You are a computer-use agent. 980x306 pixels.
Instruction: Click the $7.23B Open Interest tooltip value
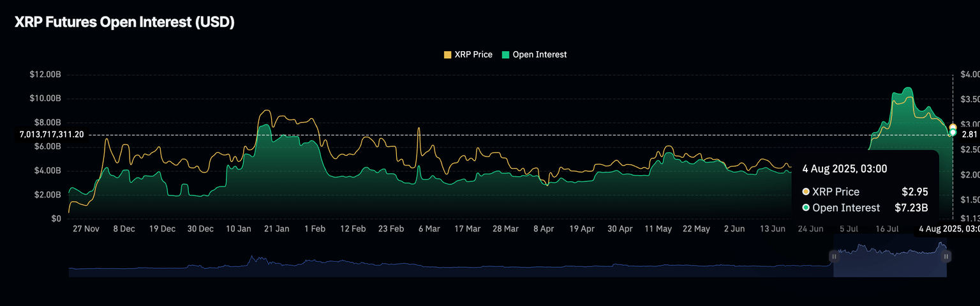pos(912,208)
